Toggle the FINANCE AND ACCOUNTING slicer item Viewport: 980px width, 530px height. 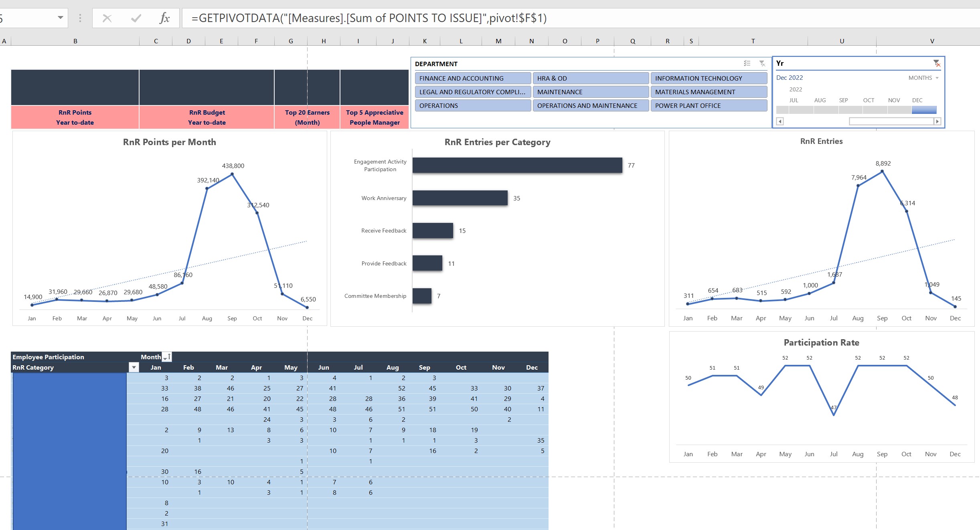(x=473, y=78)
